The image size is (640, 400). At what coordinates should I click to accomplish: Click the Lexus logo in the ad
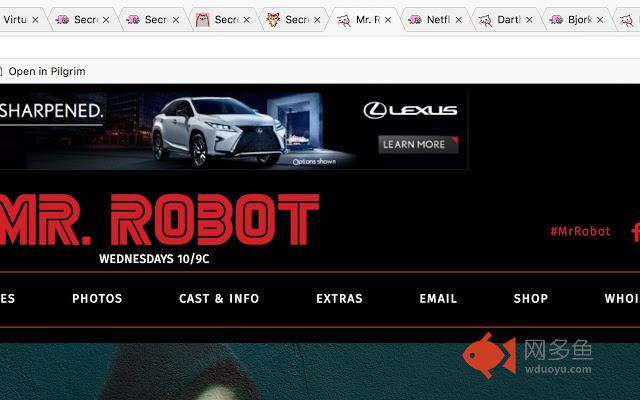(x=410, y=110)
